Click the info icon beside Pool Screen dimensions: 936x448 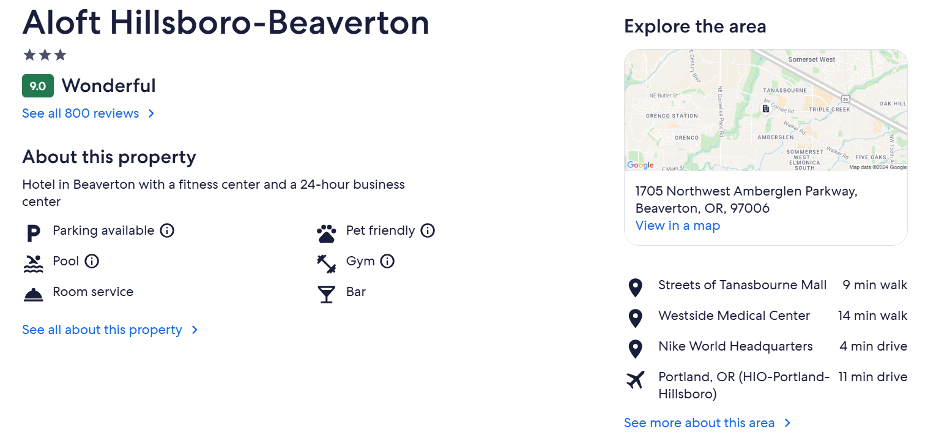pyautogui.click(x=91, y=261)
